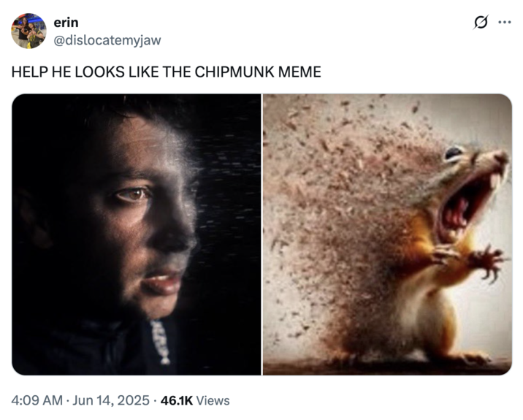The width and height of the screenshot is (523, 420).
Task: Open the right screaming squirrel image
Action: (x=387, y=234)
